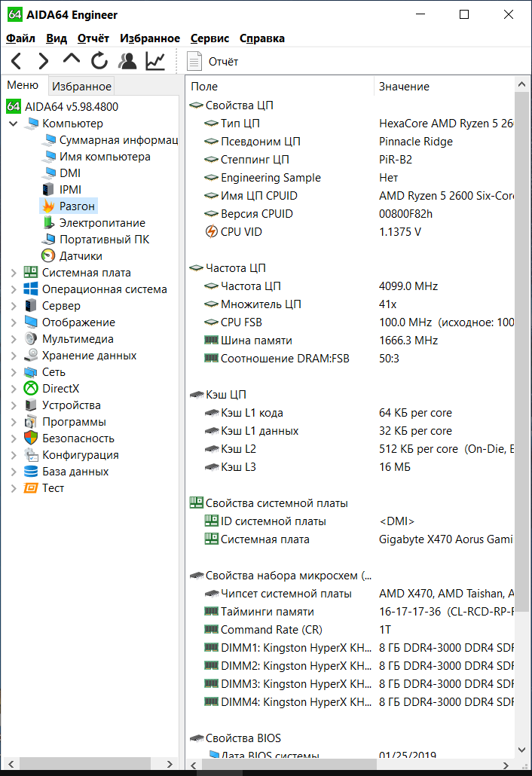Open the Users toolbar icon
The image size is (532, 776).
[x=128, y=61]
